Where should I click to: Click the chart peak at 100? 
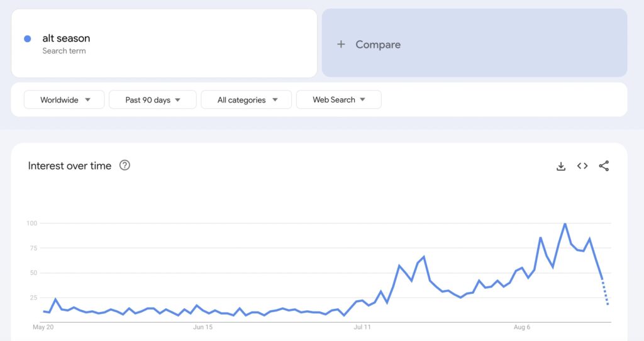coord(565,223)
